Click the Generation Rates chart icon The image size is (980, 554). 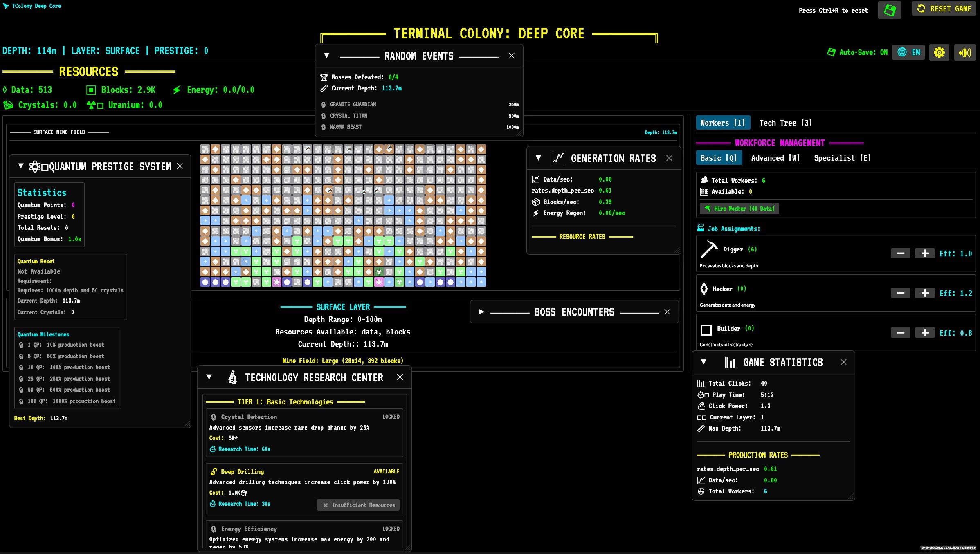558,158
